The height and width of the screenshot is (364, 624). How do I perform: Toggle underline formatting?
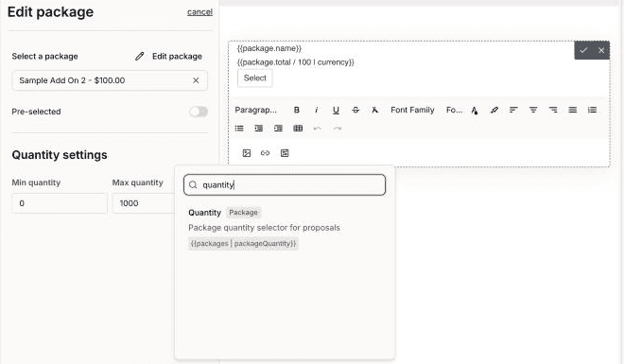coord(336,110)
